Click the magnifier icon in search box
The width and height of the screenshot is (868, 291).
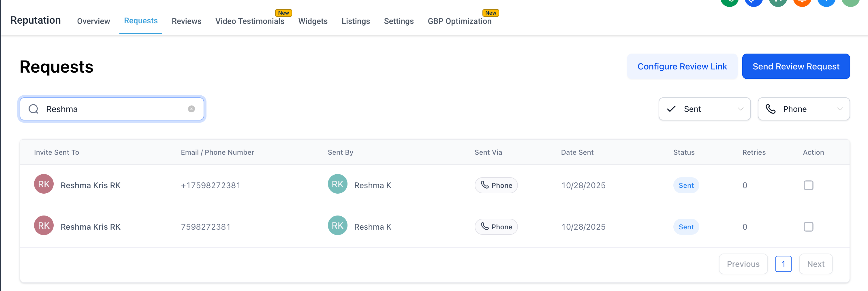tap(33, 109)
